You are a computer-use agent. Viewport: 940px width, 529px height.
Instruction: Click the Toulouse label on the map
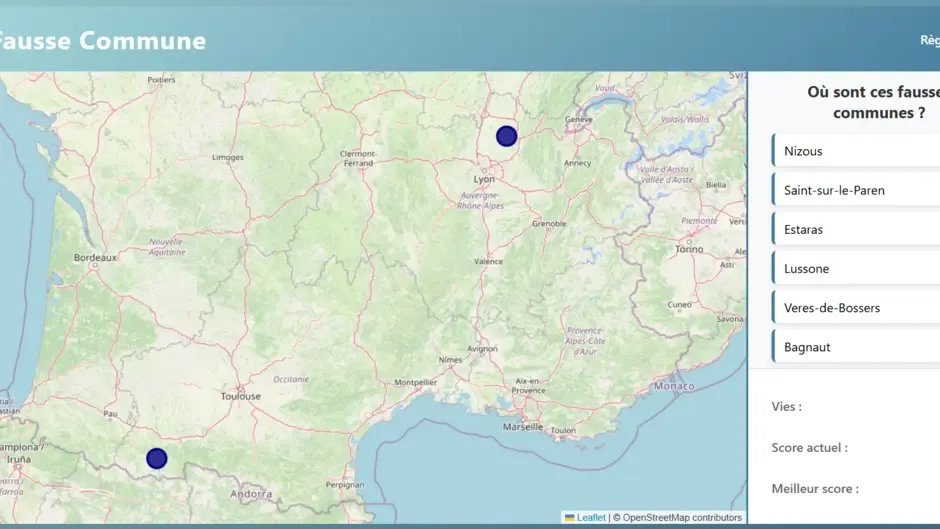tap(240, 396)
